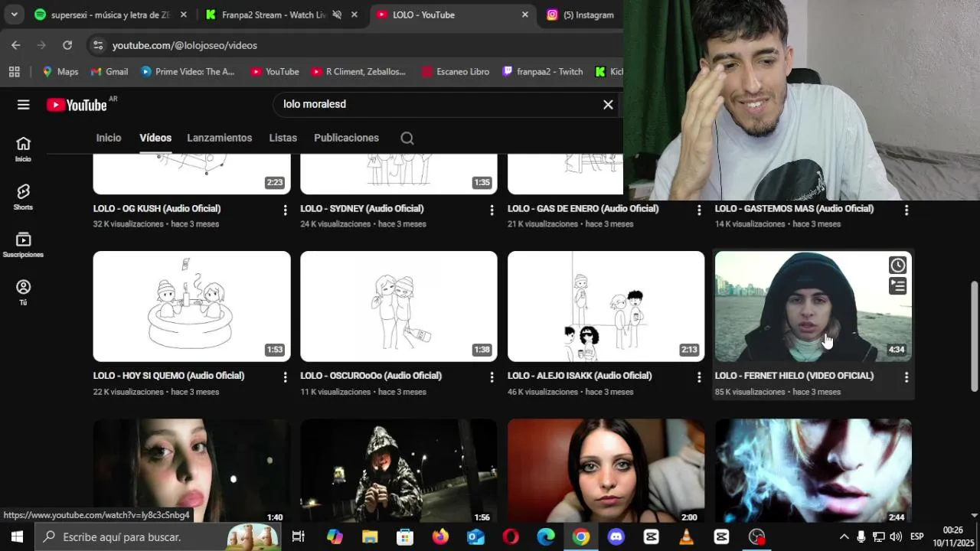980x551 pixels.
Task: Open options for GASTEMOS MAS video
Action: coord(906,210)
